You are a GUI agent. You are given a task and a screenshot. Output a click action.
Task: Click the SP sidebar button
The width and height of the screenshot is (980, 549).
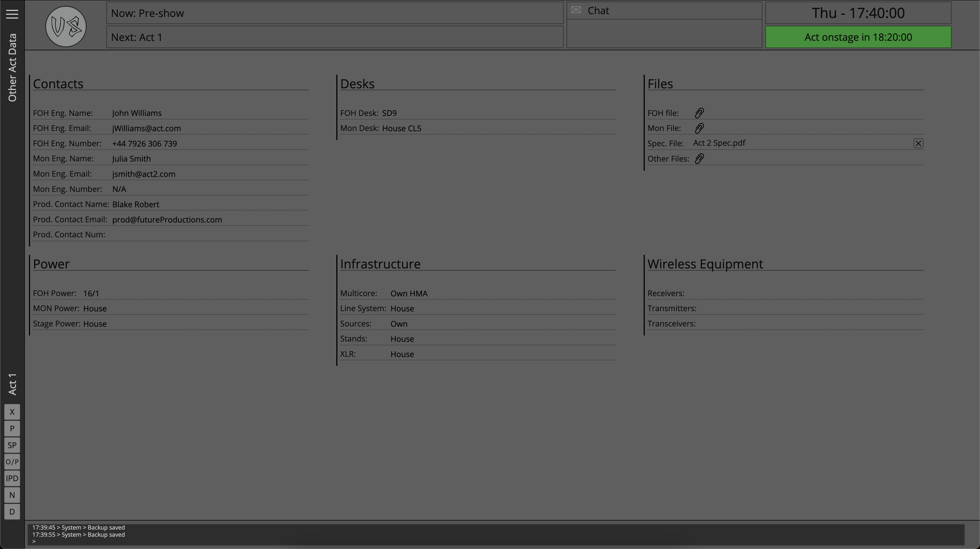tap(12, 445)
